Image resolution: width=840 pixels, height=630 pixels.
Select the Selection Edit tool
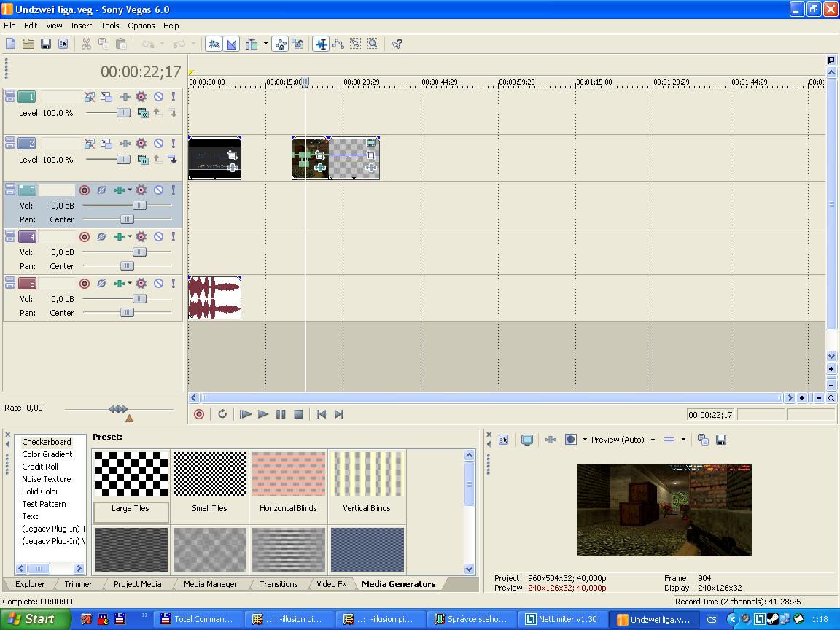(355, 44)
